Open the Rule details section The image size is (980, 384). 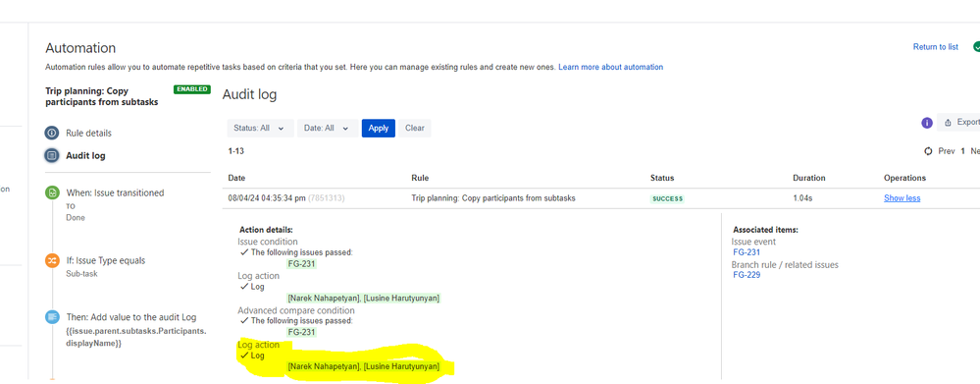(88, 134)
